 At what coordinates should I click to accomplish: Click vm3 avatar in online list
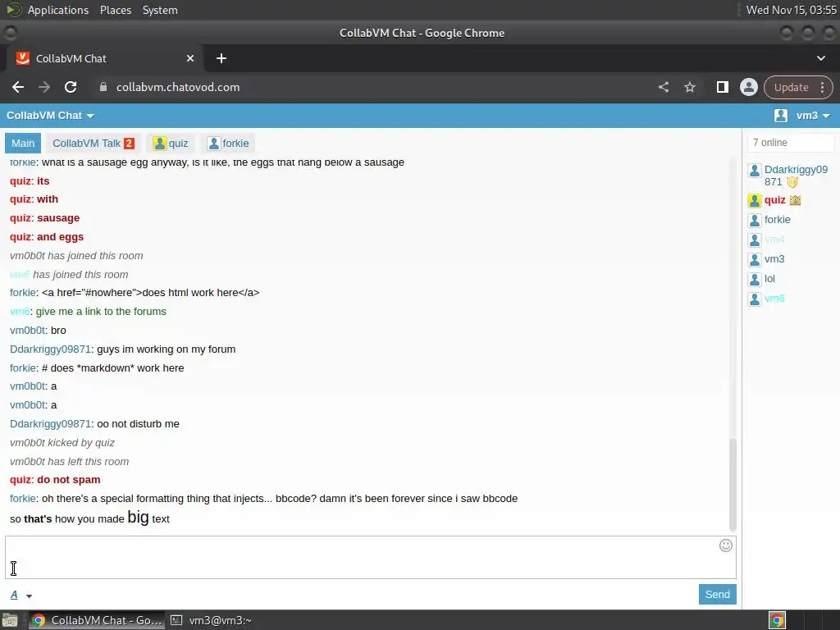point(755,260)
